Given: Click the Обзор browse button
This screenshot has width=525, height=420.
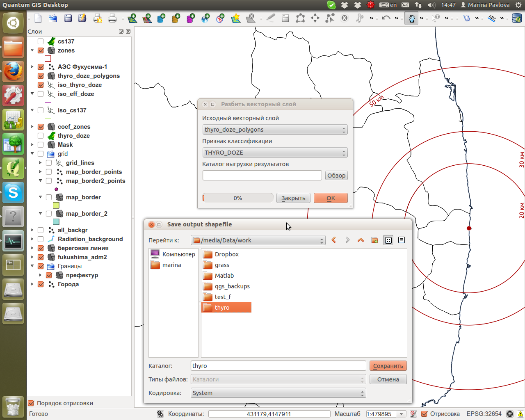Looking at the screenshot, I should [336, 176].
